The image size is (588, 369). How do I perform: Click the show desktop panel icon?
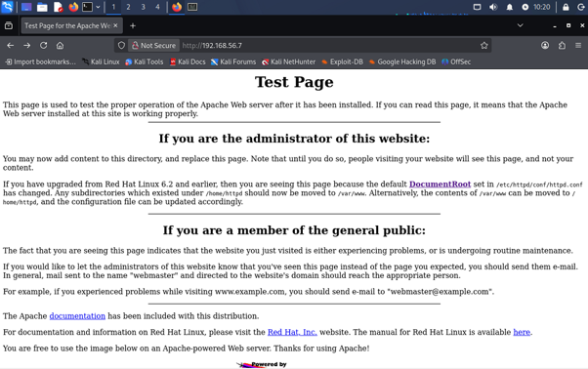coord(26,7)
